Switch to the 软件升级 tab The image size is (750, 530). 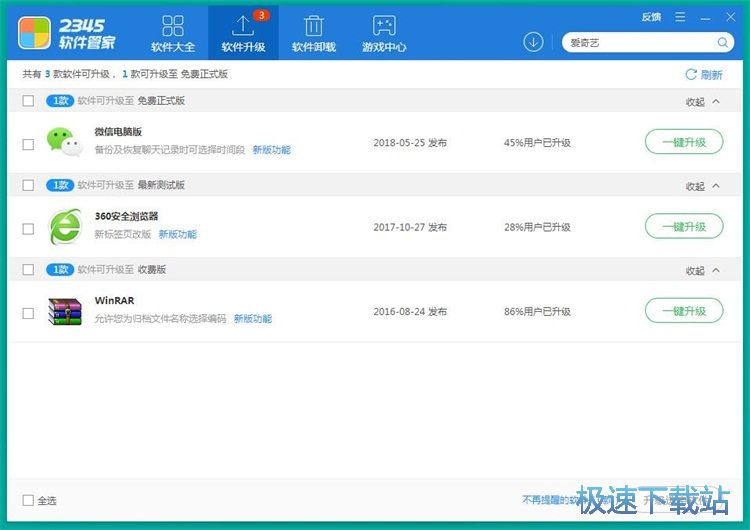tap(243, 33)
